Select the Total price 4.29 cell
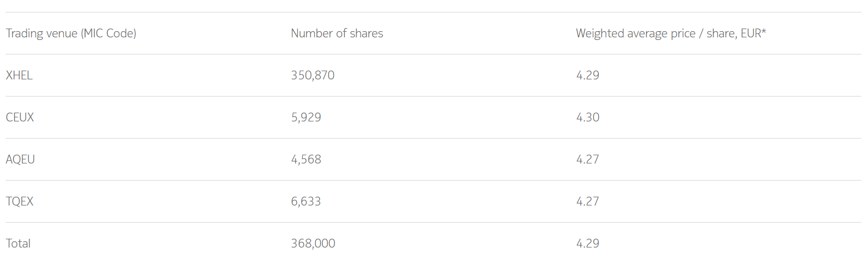 tap(587, 243)
